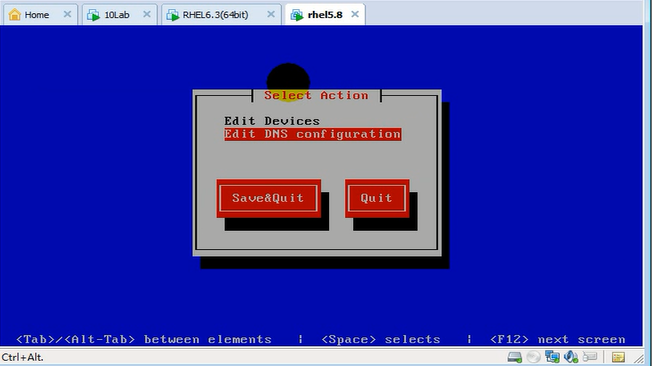Click the network adapter status icon
This screenshot has height=366, width=652.
pos(553,357)
